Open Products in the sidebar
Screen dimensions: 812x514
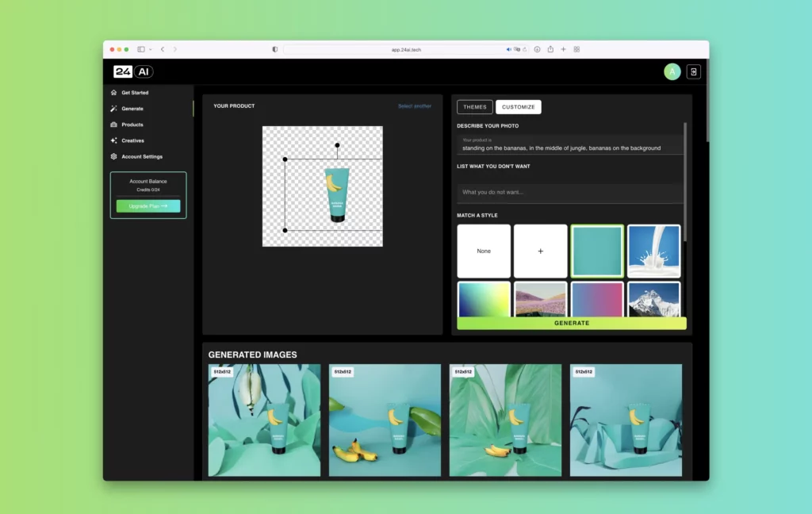(x=132, y=125)
